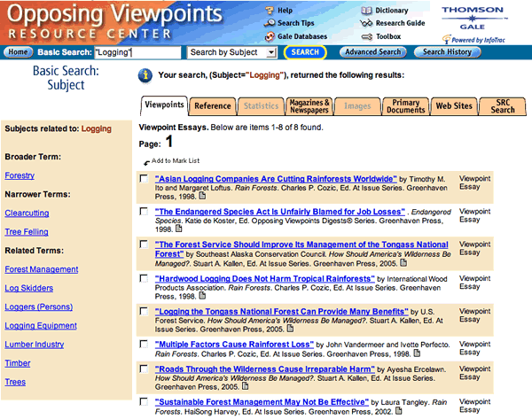The height and width of the screenshot is (419, 532).
Task: Switch to the Viewpoints tab
Action: tap(164, 105)
